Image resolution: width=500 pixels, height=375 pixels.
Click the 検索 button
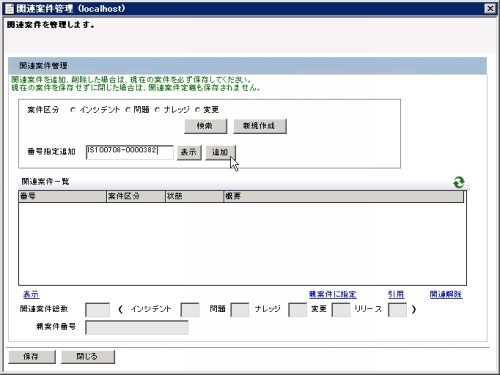(x=205, y=126)
